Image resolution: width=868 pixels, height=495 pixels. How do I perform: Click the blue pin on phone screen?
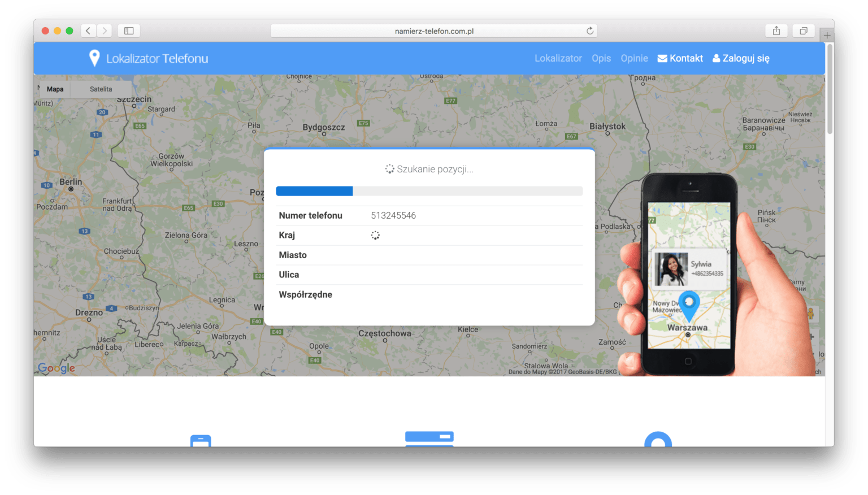point(689,306)
